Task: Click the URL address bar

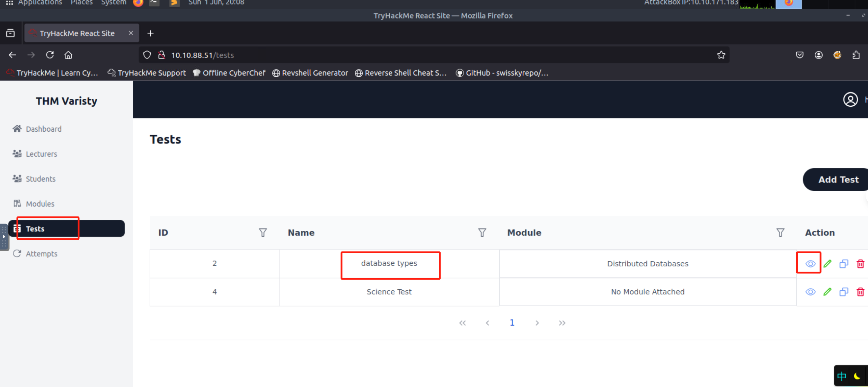Action: [x=416, y=55]
